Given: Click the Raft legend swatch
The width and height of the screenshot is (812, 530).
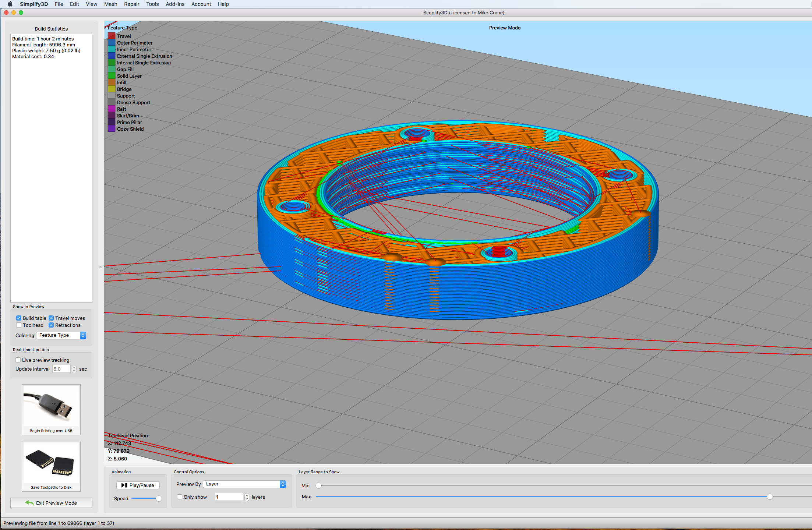Looking at the screenshot, I should click(112, 109).
